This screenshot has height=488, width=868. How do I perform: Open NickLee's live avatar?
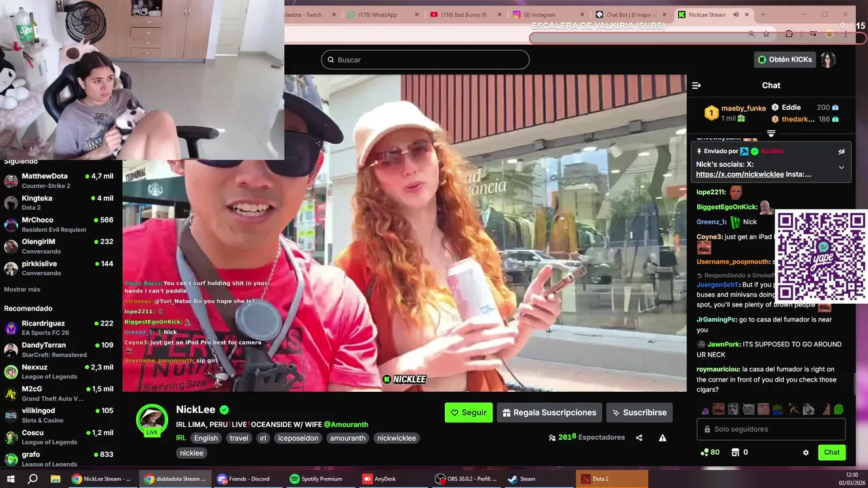(152, 420)
